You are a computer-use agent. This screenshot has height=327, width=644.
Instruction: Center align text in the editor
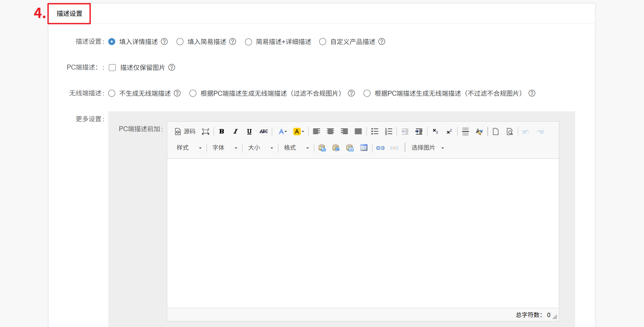pyautogui.click(x=330, y=132)
